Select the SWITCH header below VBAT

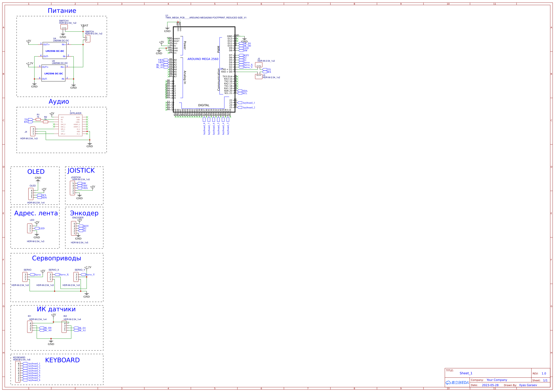coord(88,39)
